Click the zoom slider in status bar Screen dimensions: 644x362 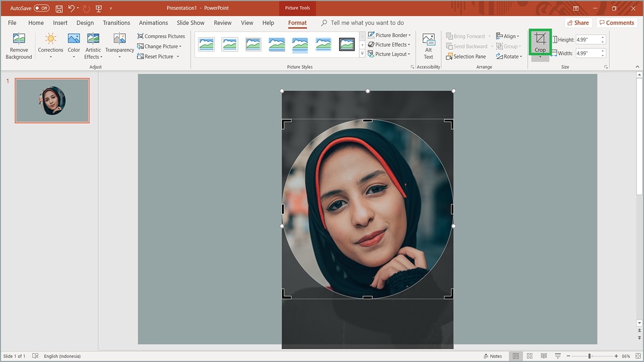pos(589,356)
